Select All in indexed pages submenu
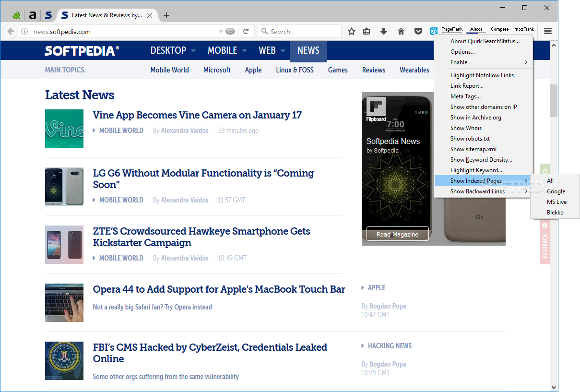580x392 pixels. coord(555,181)
